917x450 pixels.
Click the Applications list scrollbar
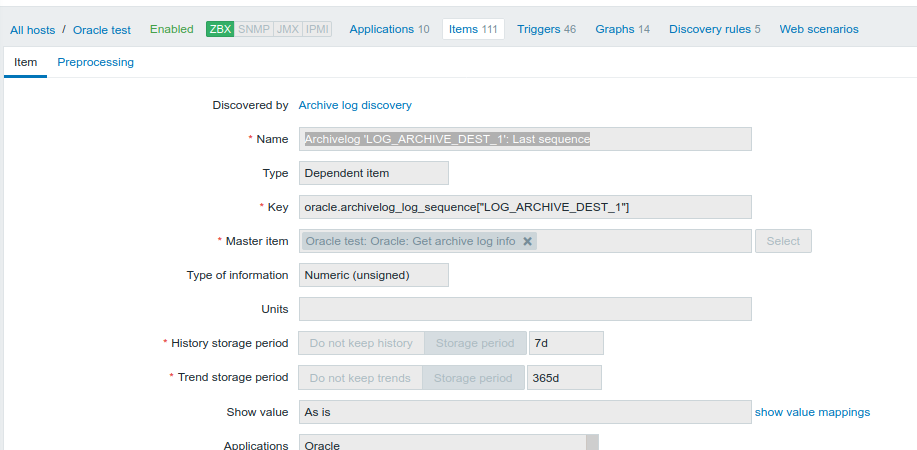click(592, 442)
